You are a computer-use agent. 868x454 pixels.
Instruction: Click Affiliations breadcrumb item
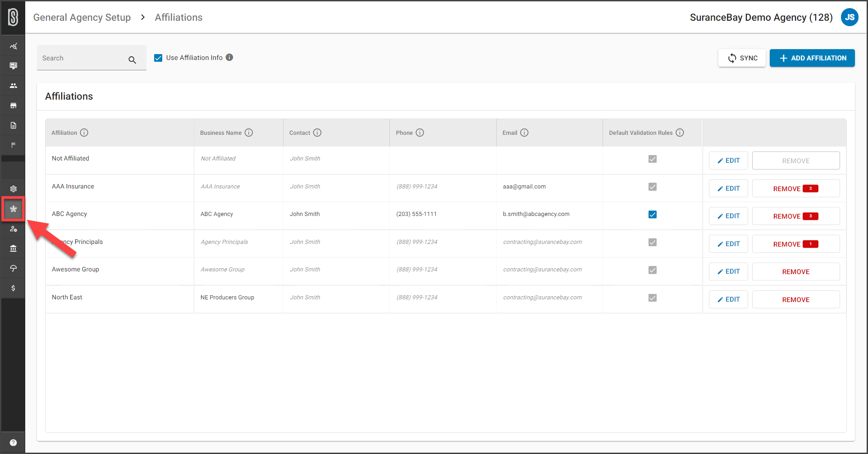tap(178, 18)
